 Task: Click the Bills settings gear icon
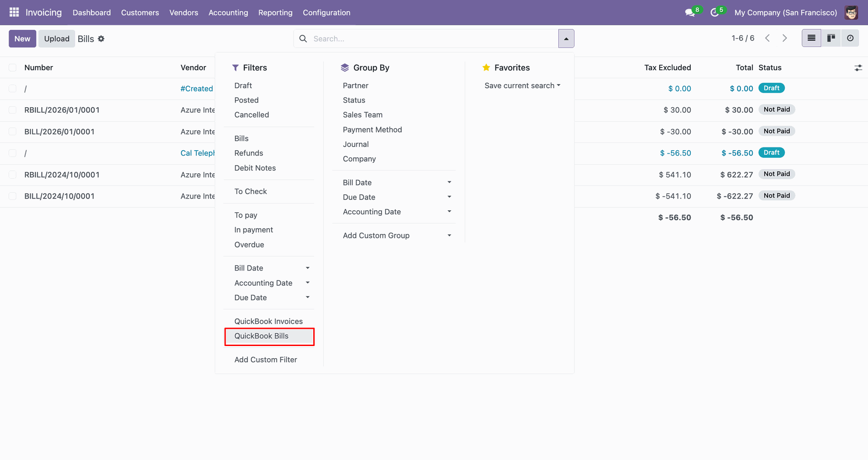(101, 39)
